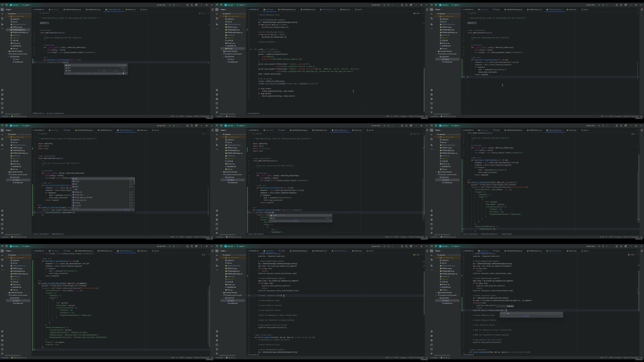The image size is (644, 362).
Task: Open the IDE settings gear in the middle-left screenshot
Action: pyautogui.click(x=196, y=126)
